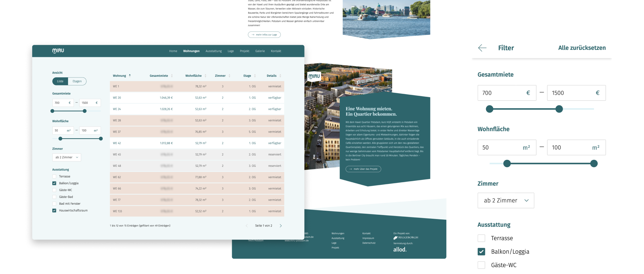Sort the table by Wohnfläche column

click(x=196, y=76)
